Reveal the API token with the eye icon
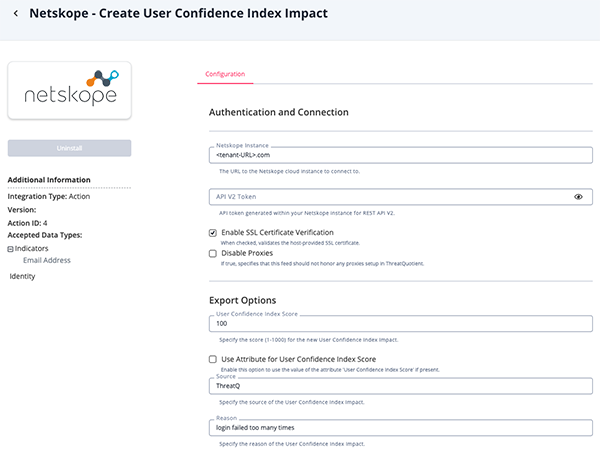Image resolution: width=600 pixels, height=452 pixels. point(578,197)
